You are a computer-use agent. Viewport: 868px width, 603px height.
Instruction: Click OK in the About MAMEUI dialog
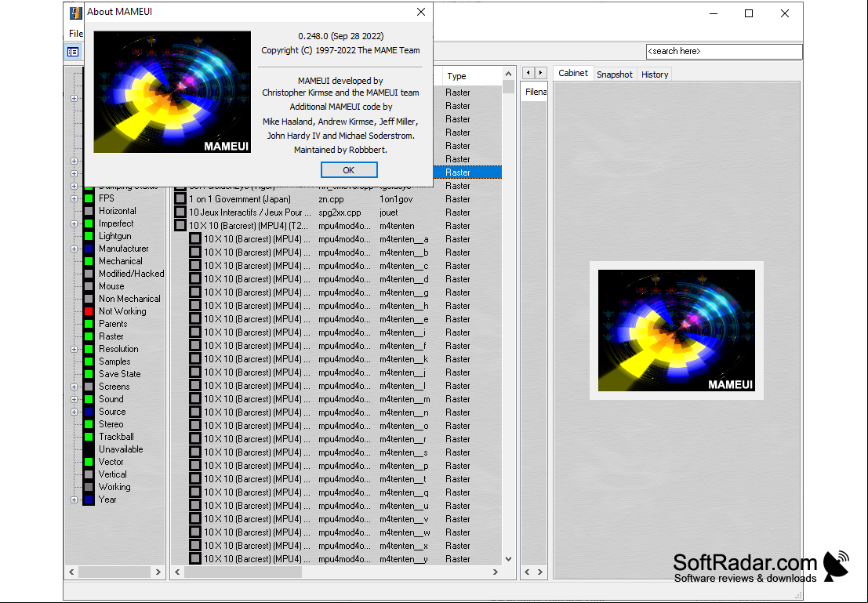349,170
